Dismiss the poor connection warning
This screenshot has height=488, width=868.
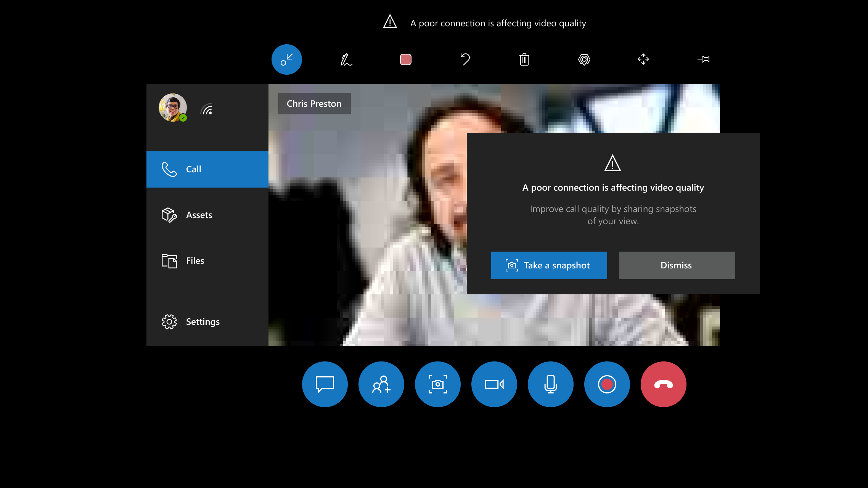[x=677, y=265]
